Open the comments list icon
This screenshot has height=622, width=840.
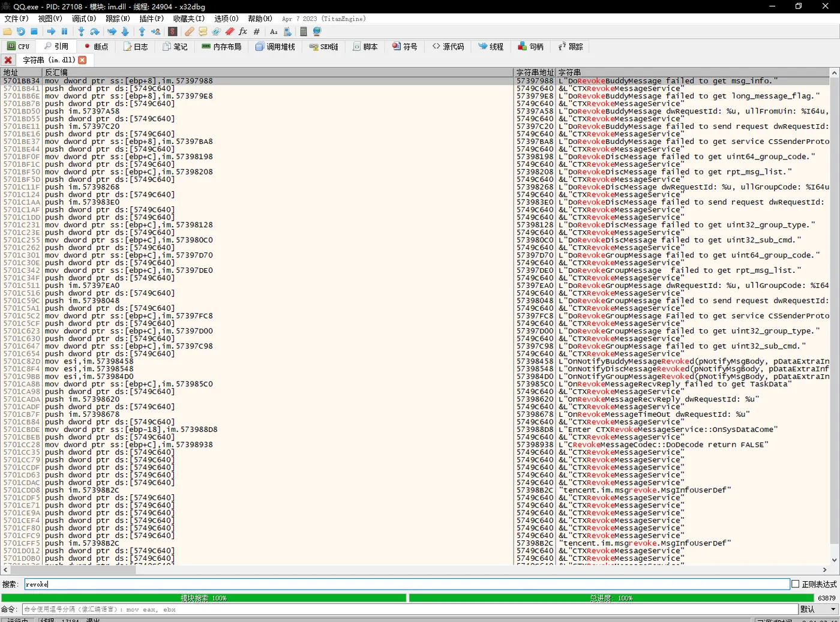[x=203, y=32]
